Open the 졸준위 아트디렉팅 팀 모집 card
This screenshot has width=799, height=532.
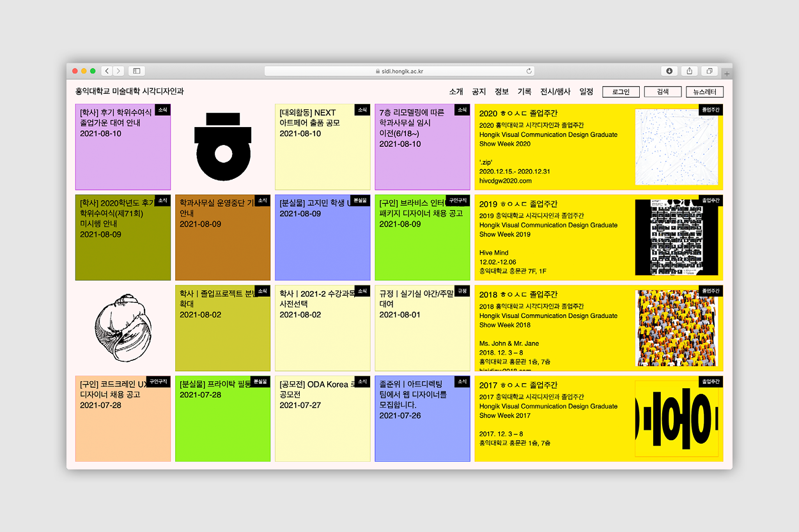(422, 419)
